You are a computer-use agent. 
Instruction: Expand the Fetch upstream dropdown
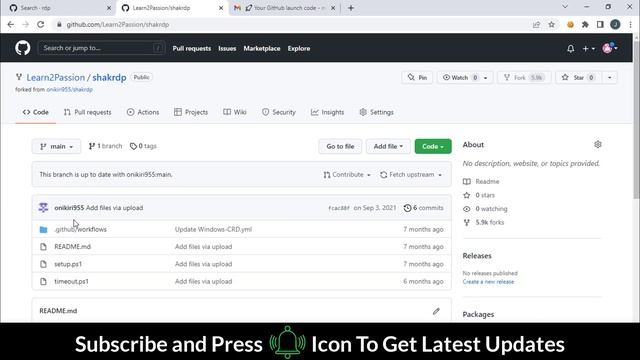[x=411, y=175]
